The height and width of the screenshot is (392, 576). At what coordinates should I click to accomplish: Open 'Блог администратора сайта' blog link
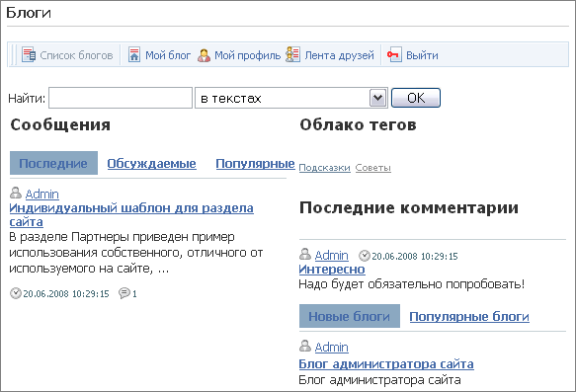pyautogui.click(x=386, y=364)
